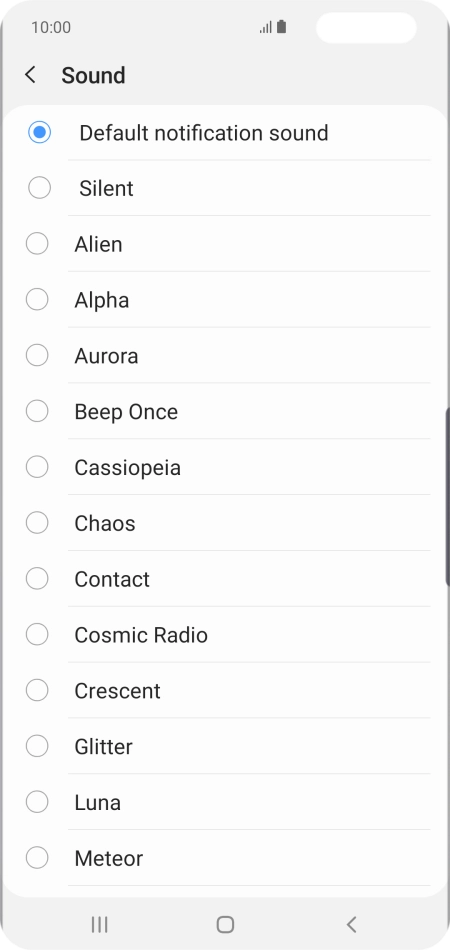Tap the battery icon in status bar
This screenshot has width=450, height=950.
[x=282, y=27]
